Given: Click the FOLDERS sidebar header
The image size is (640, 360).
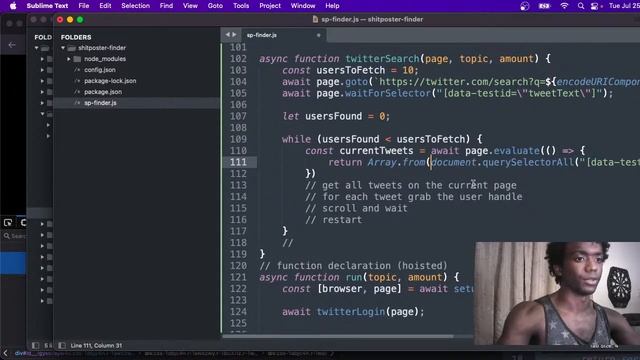Looking at the screenshot, I should pos(76,37).
